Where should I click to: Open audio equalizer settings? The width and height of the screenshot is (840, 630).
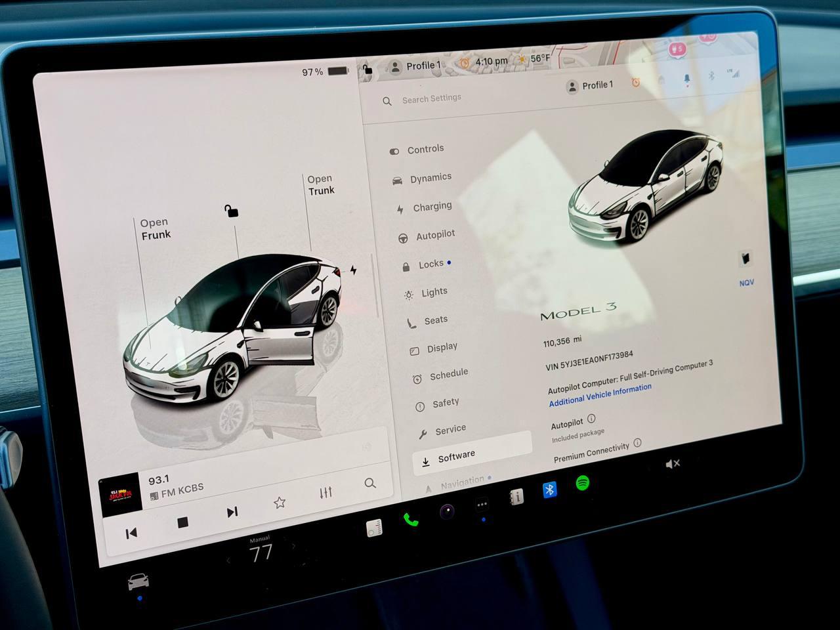[x=325, y=493]
